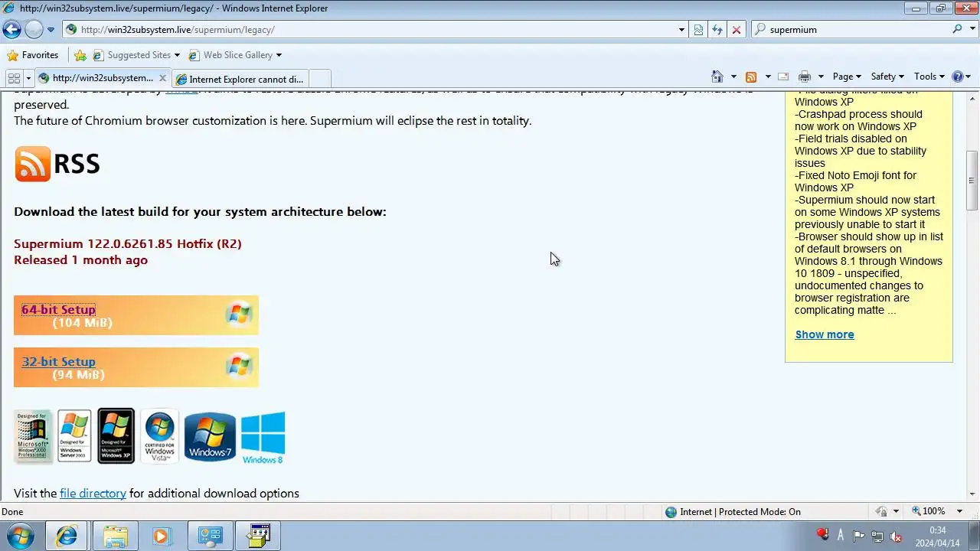Open the Page menu
980x551 pixels.
click(847, 77)
